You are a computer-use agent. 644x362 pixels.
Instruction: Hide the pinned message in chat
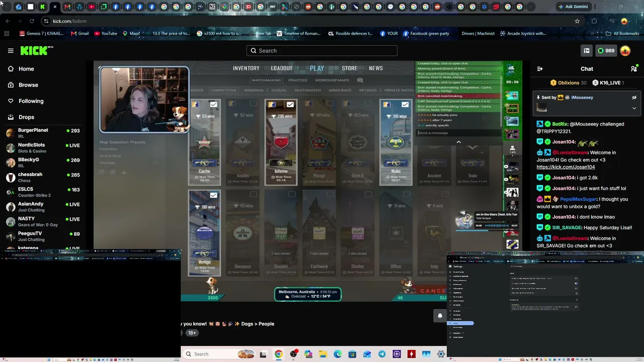point(634,98)
